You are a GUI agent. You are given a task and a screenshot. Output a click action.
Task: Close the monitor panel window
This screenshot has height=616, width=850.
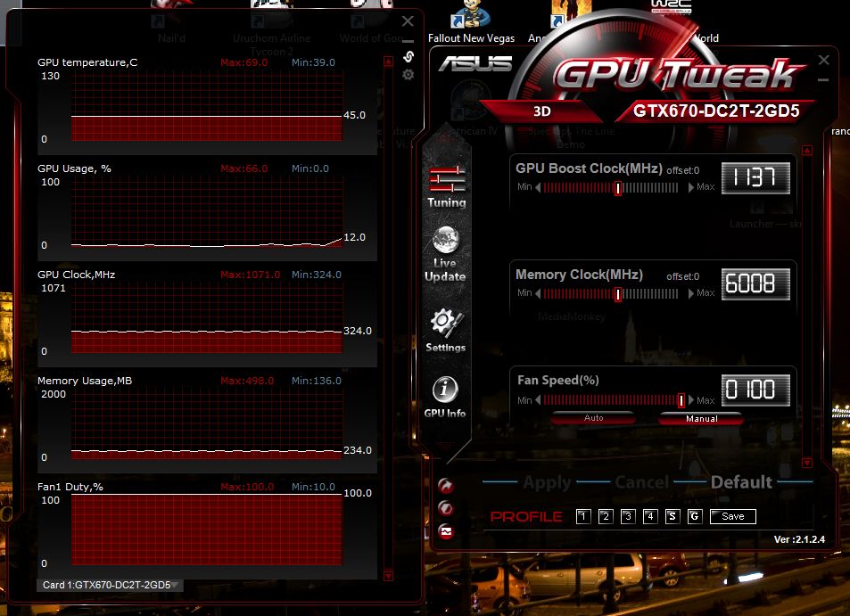408,21
